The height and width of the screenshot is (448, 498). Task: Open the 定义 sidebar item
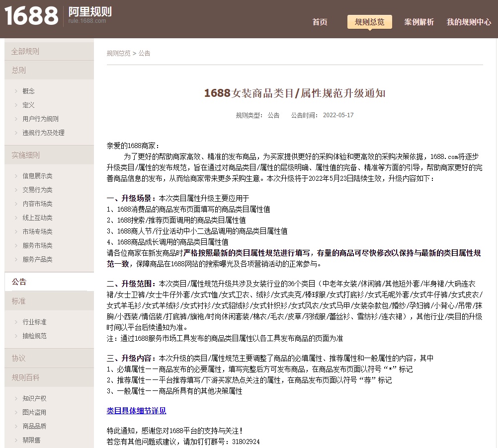pyautogui.click(x=29, y=105)
